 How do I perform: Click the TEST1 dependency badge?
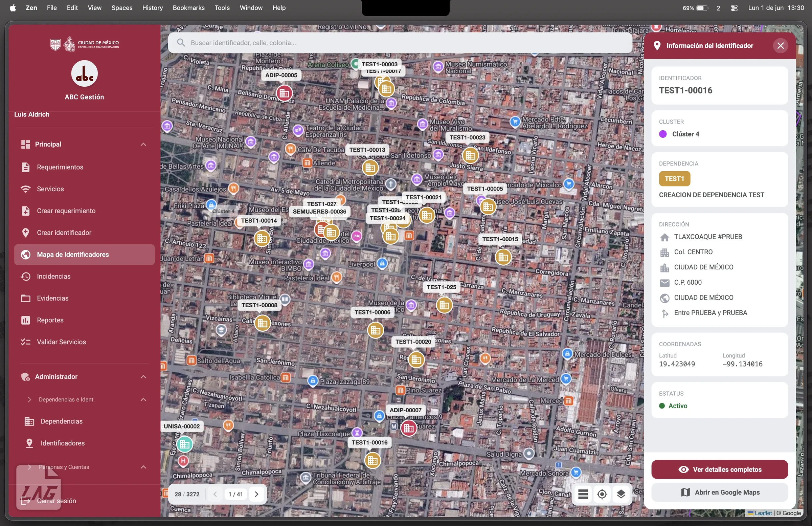(674, 178)
